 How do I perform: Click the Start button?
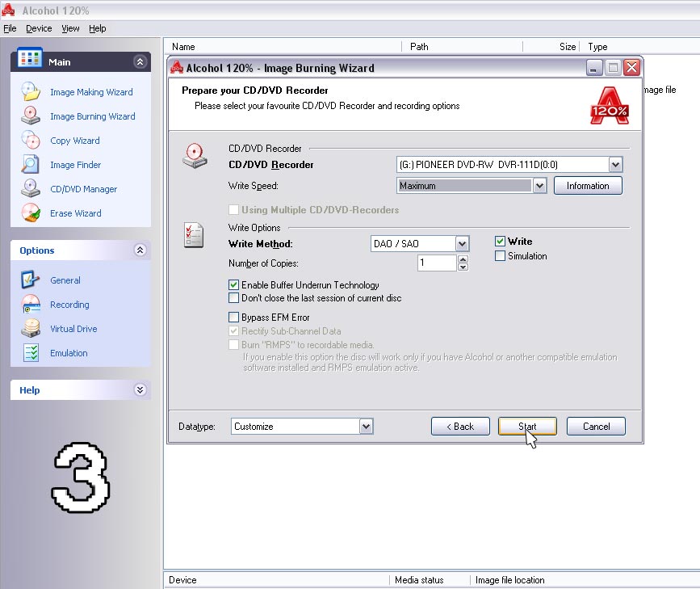tap(527, 427)
